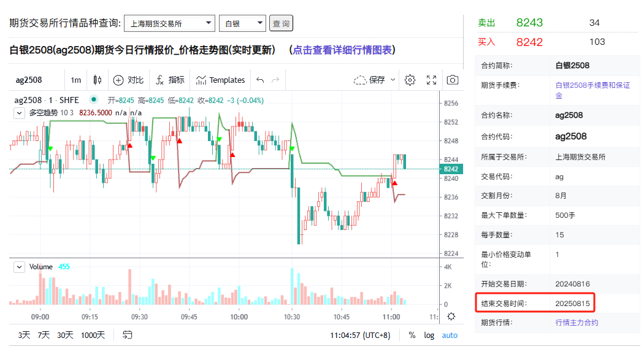Screen dimensions: 644x349
Task: Click the start date value 20240816
Action: tap(572, 284)
